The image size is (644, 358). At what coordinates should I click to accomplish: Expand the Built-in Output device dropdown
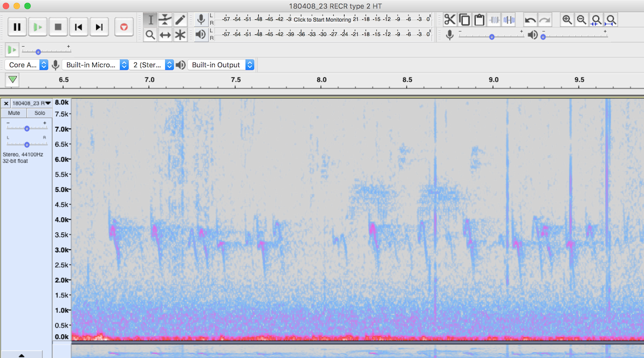click(221, 65)
